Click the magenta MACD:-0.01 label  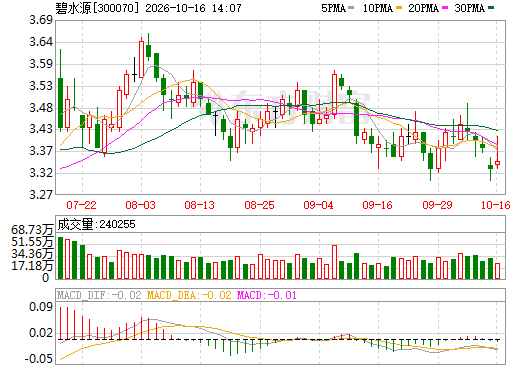click(267, 295)
